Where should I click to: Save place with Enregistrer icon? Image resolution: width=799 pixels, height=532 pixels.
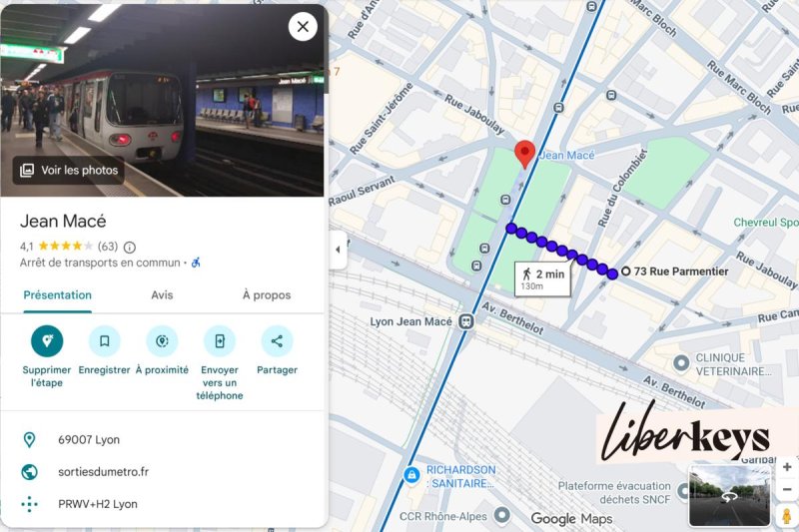coord(105,340)
